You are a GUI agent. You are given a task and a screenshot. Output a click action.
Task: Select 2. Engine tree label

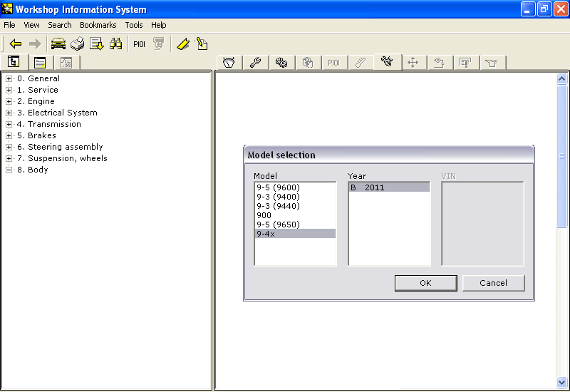point(36,101)
